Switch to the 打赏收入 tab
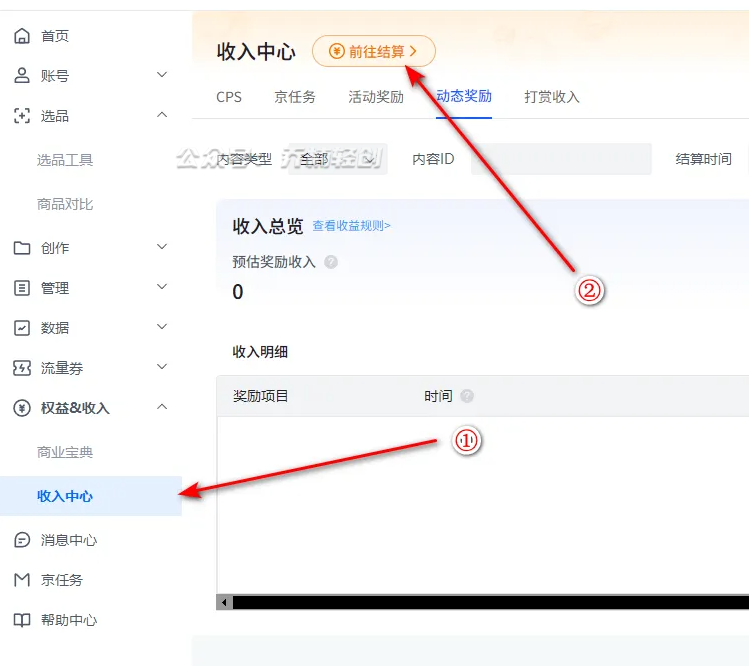The height and width of the screenshot is (666, 749). 551,97
